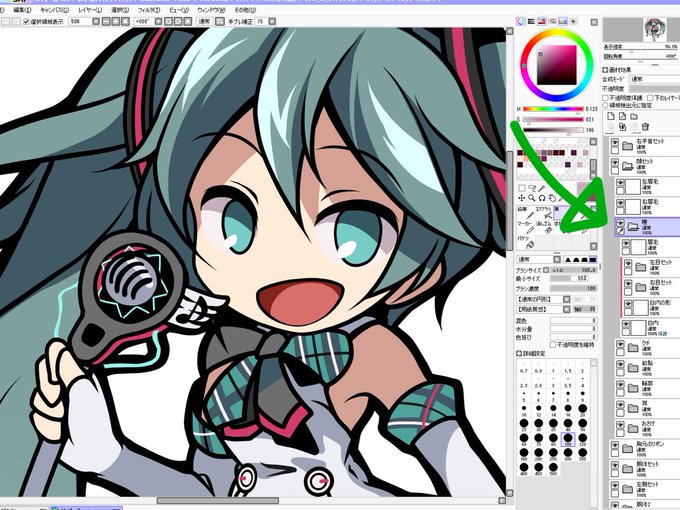Screen dimensions: 680x510
Task: Open the zoom percentage dropdown arrow
Action: (96, 21)
